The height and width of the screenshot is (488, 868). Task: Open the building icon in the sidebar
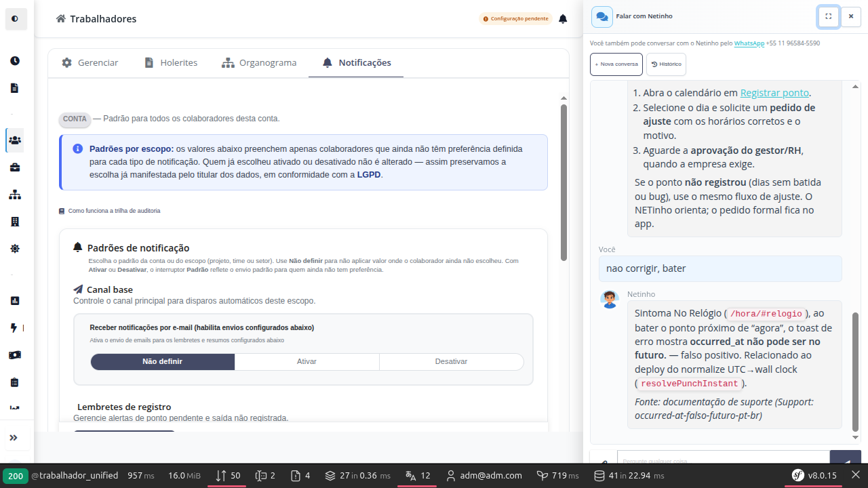pyautogui.click(x=15, y=222)
